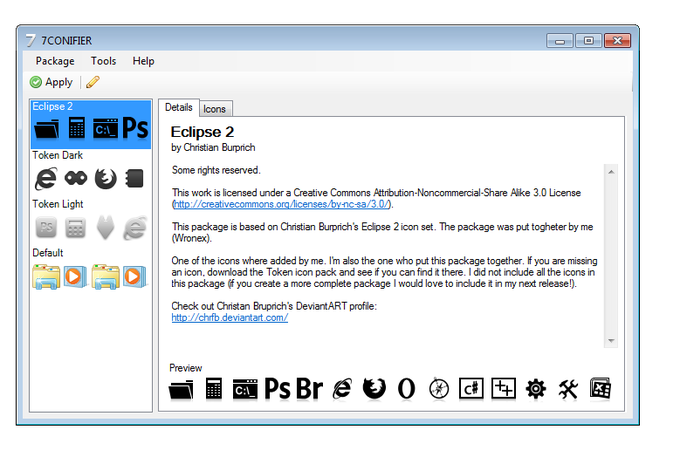
Task: Switch to the Icons tab
Action: click(x=215, y=109)
